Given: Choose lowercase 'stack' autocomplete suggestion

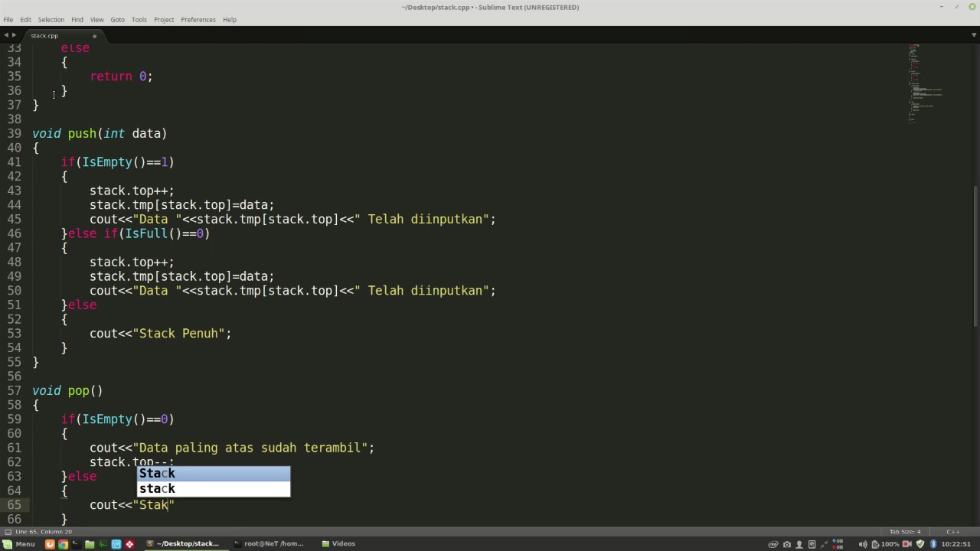Looking at the screenshot, I should (x=214, y=488).
